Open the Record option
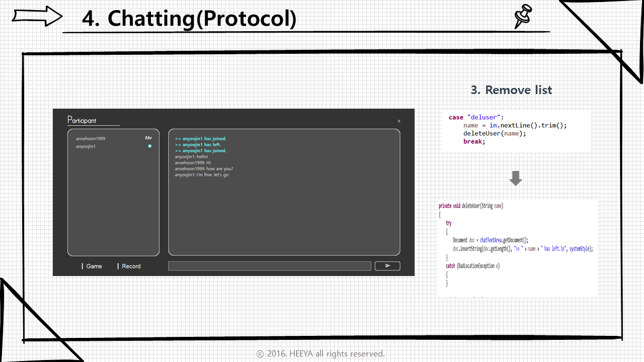The image size is (644, 362). [129, 266]
